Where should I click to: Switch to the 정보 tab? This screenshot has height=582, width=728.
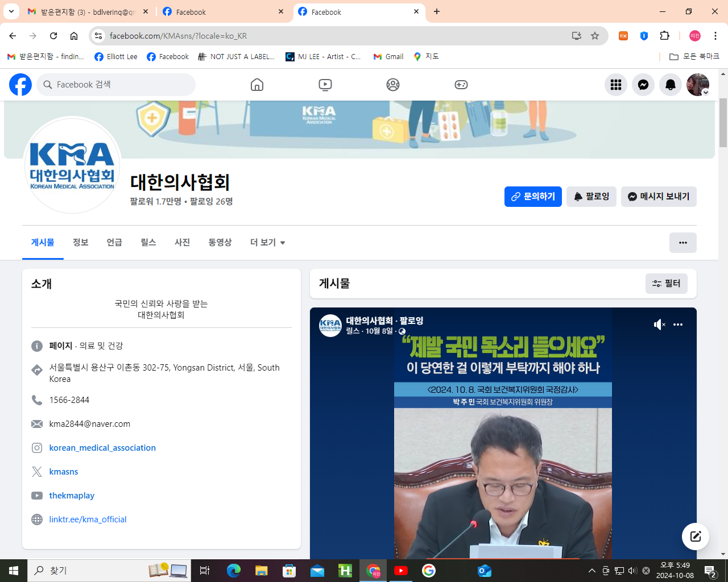[80, 242]
